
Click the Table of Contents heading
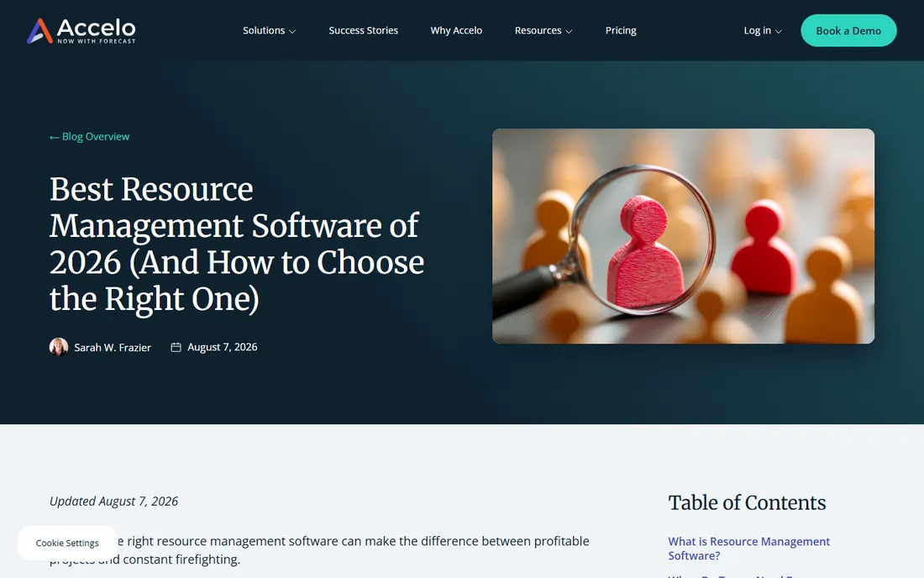click(747, 502)
